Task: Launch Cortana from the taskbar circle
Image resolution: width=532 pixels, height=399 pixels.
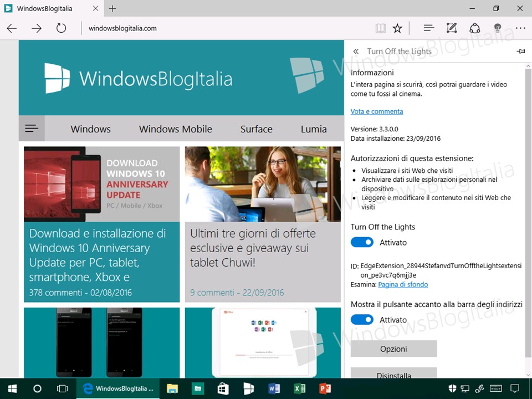Action: [x=37, y=388]
